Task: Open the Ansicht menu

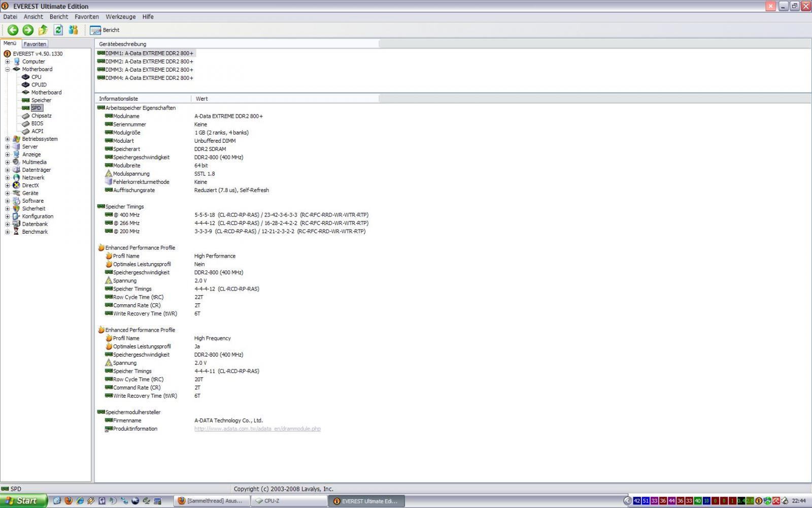Action: (x=33, y=17)
